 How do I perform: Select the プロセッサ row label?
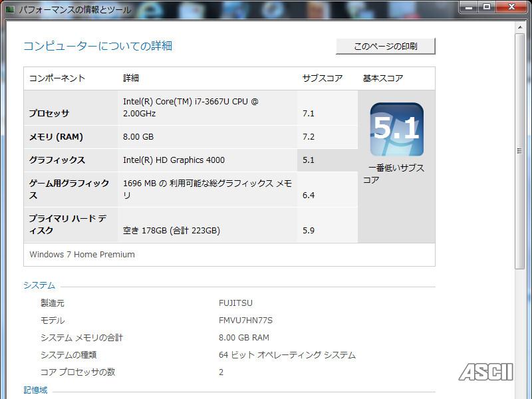coord(49,113)
